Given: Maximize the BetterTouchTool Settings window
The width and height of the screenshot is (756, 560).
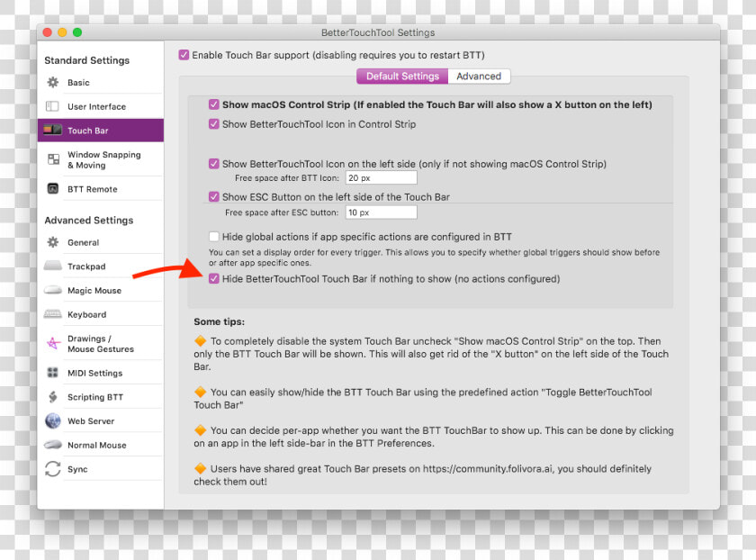Looking at the screenshot, I should pos(77,32).
